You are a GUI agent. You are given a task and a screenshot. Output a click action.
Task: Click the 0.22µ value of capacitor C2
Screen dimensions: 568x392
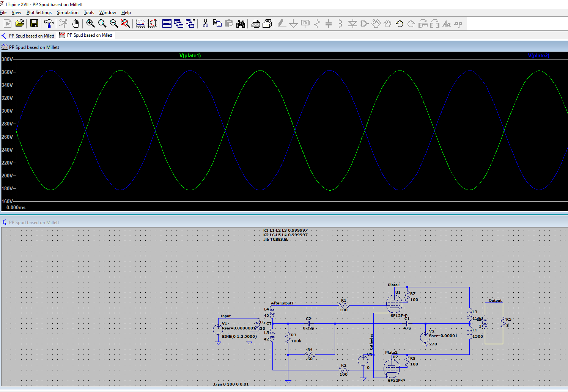pyautogui.click(x=308, y=328)
